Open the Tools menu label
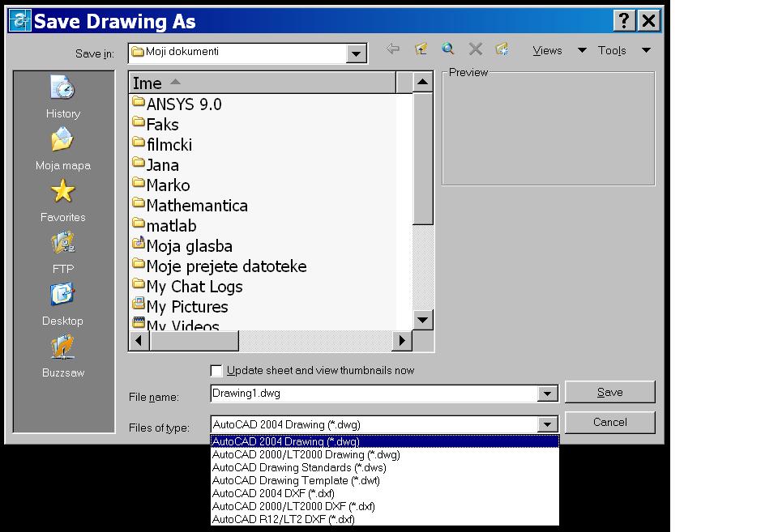Image resolution: width=778 pixels, height=532 pixels. point(612,50)
